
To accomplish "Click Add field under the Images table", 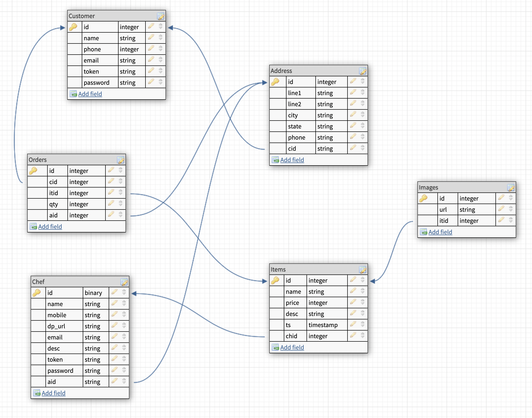I will click(440, 232).
